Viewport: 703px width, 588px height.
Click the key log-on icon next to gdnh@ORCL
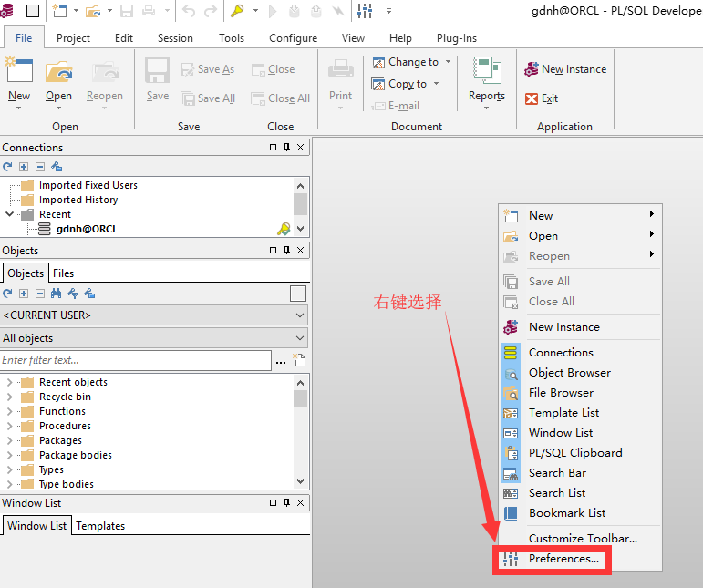(x=284, y=229)
